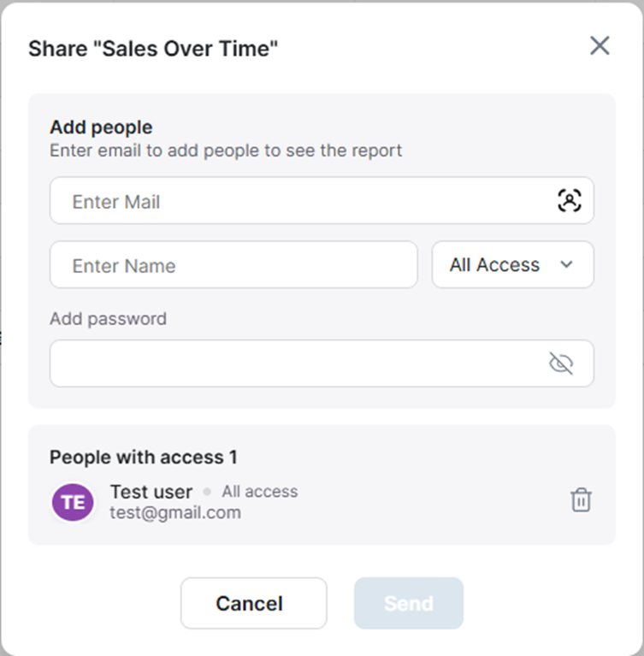The width and height of the screenshot is (644, 656).
Task: Click the Send button
Action: coord(409,603)
